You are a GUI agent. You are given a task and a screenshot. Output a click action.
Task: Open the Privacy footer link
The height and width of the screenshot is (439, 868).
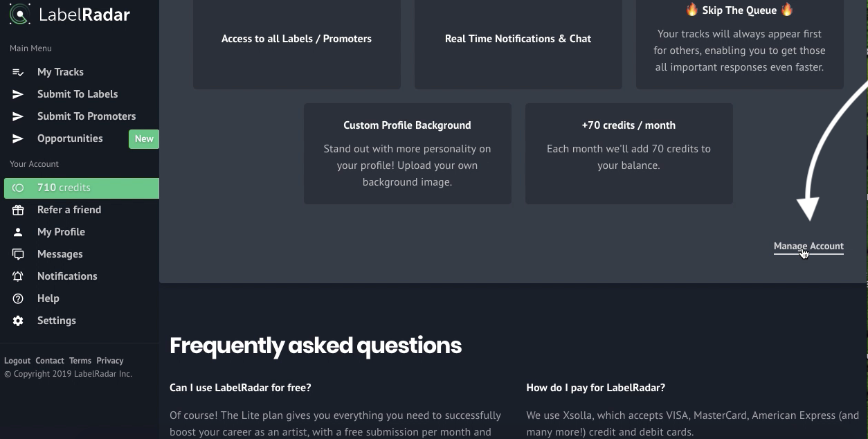[110, 361]
